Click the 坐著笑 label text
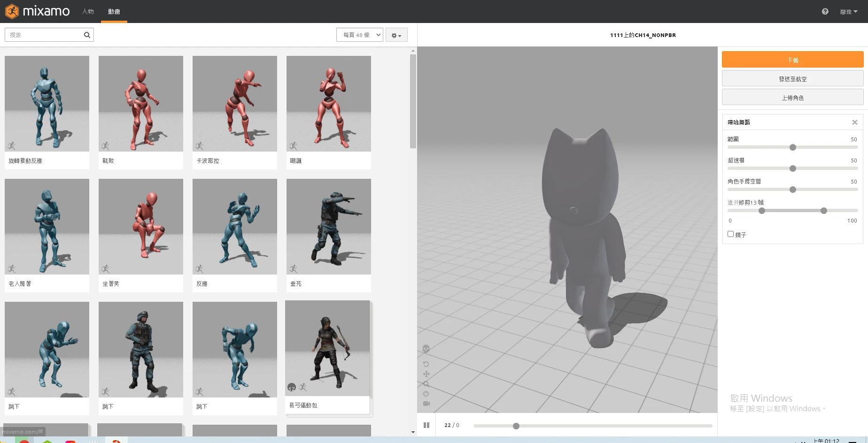Viewport: 868px width, 443px height. point(111,283)
